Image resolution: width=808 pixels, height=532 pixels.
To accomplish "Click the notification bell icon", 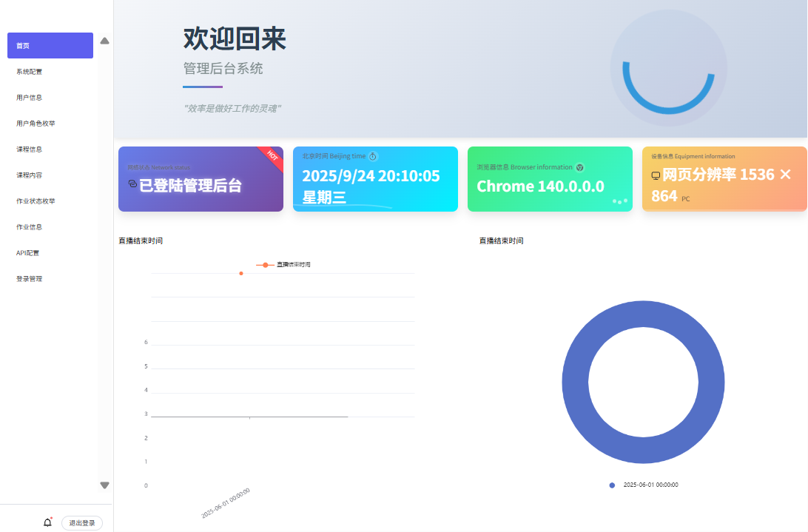I will pyautogui.click(x=48, y=522).
